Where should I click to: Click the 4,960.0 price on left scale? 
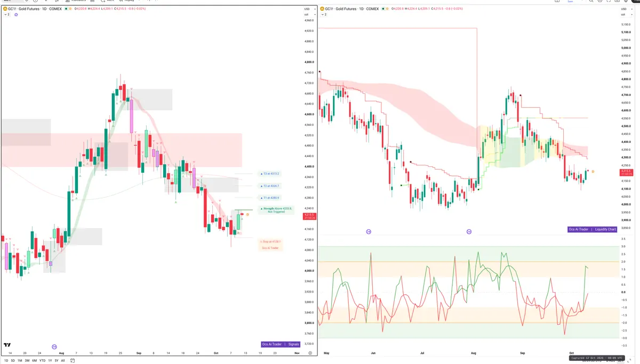(309, 21)
